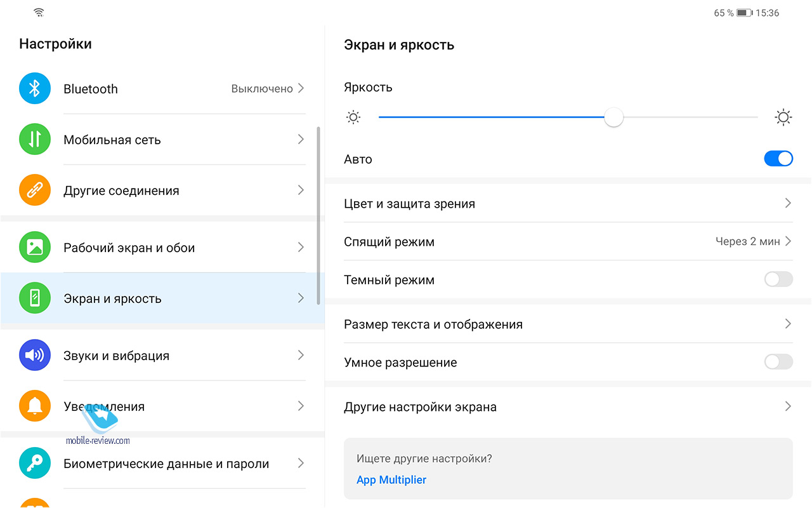Tap the Bluetooth icon in settings list
Screen dimensions: 812x508
pyautogui.click(x=35, y=88)
